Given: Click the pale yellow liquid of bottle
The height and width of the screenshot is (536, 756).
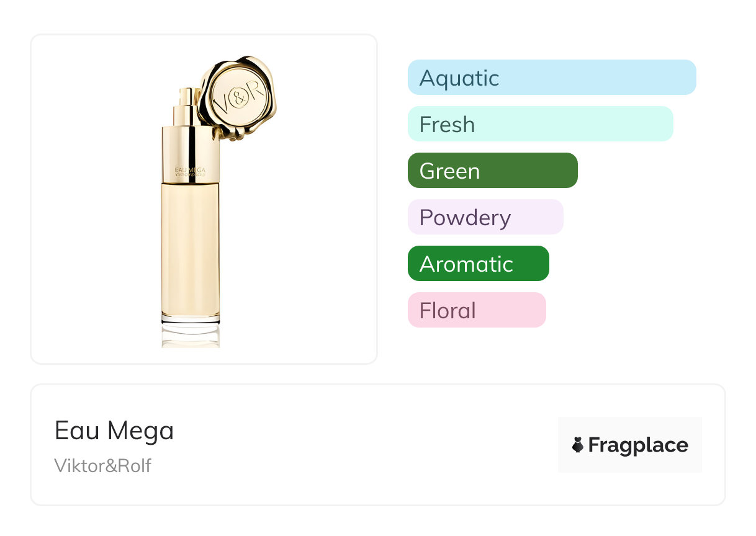Looking at the screenshot, I should [x=190, y=248].
